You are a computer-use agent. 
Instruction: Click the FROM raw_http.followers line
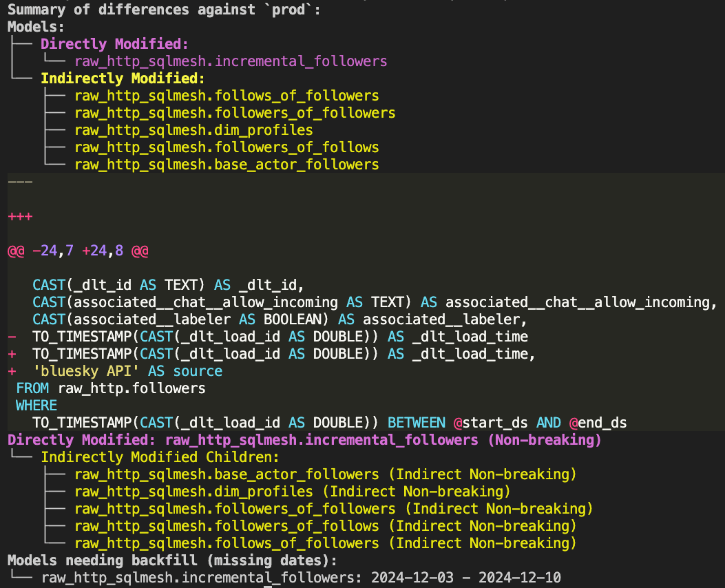(x=111, y=388)
